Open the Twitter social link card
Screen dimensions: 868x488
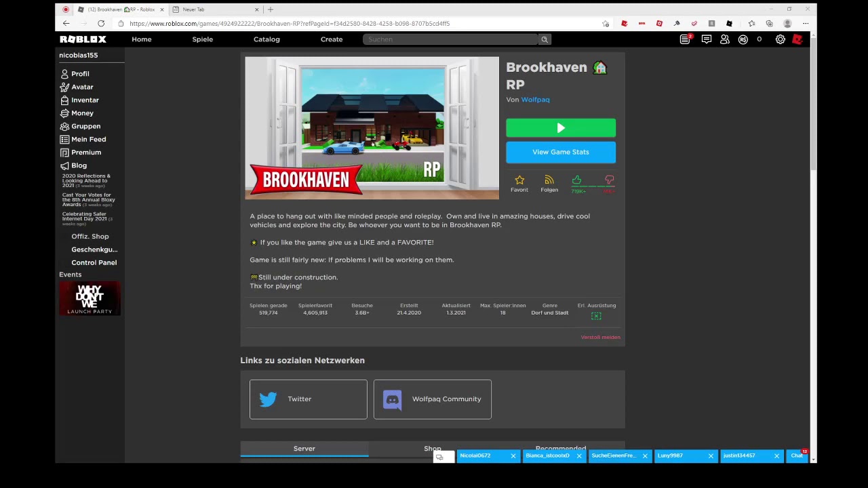pos(309,399)
